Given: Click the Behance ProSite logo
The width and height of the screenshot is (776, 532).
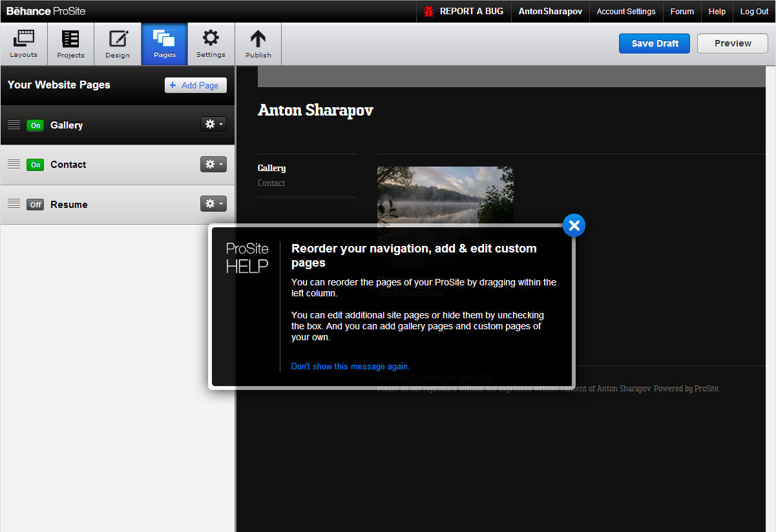Looking at the screenshot, I should click(x=46, y=11).
